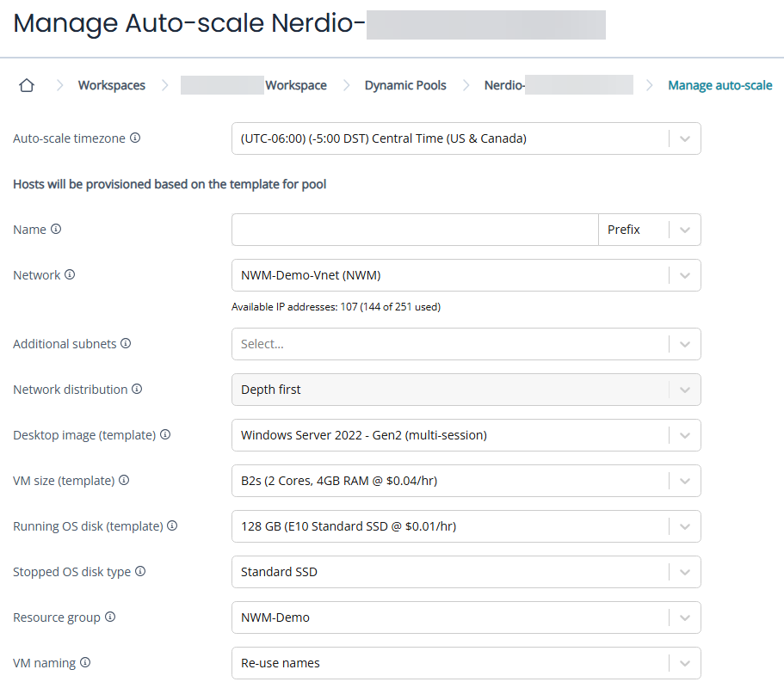Go to Workspaces in breadcrumb

coord(111,85)
